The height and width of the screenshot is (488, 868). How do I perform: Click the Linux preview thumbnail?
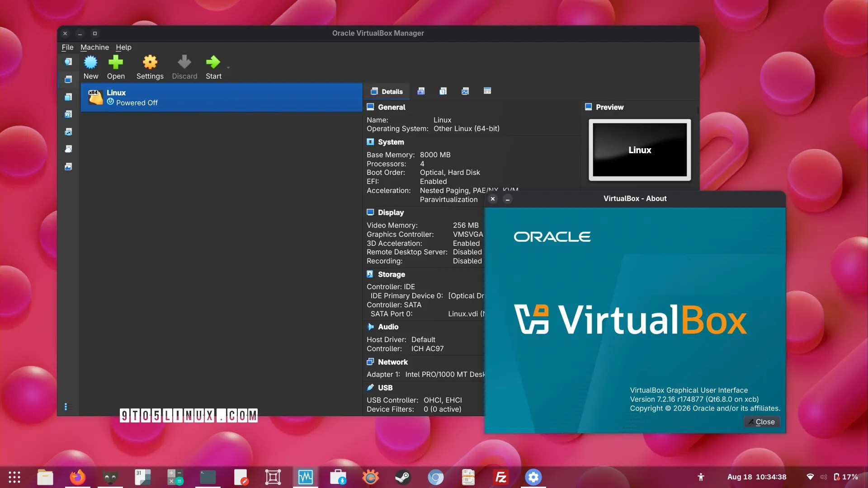click(640, 150)
